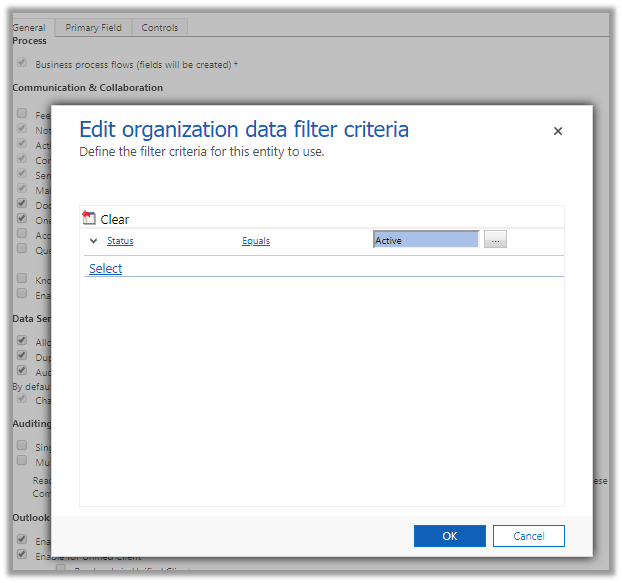Uncheck the checkbox labeled starting with "Doc"
The width and height of the screenshot is (622, 583).
(22, 204)
